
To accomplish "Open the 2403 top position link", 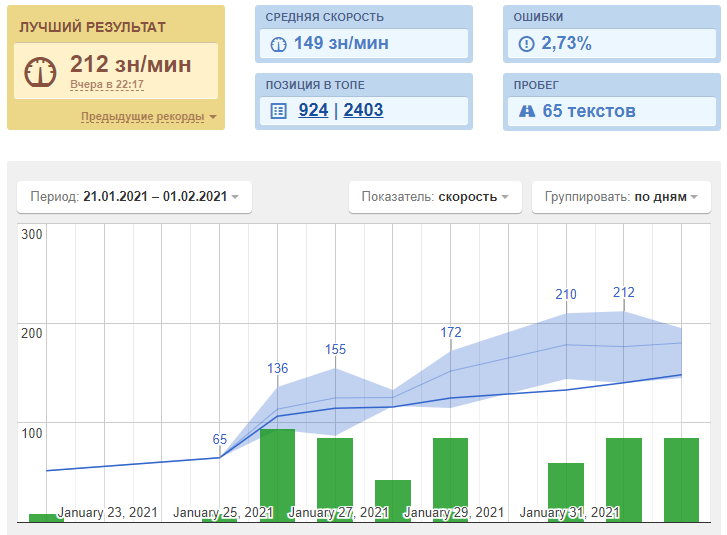I will tap(363, 110).
